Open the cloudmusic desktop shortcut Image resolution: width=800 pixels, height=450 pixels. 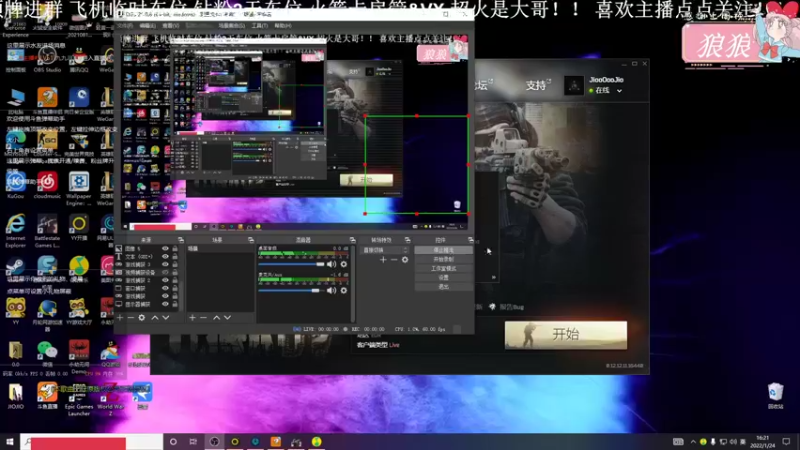pyautogui.click(x=47, y=186)
